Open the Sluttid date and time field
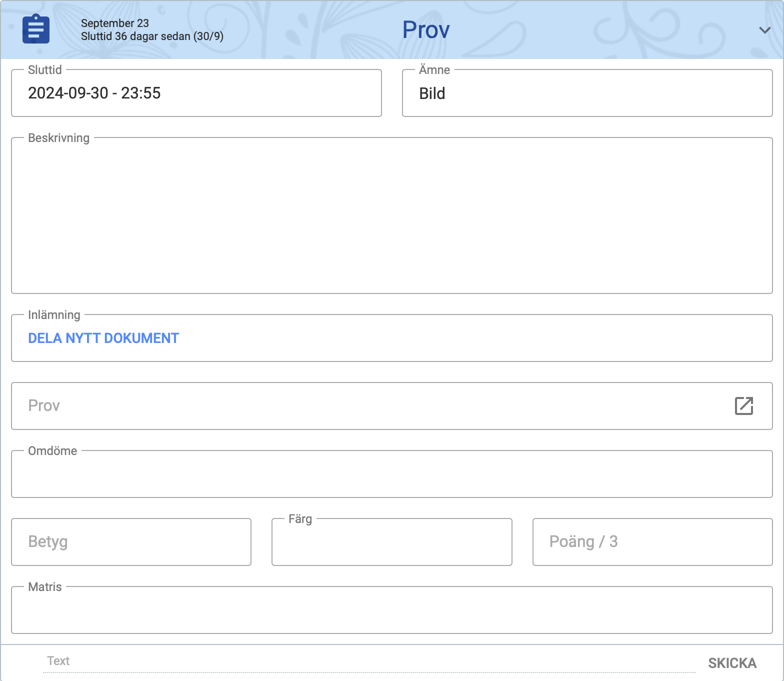The width and height of the screenshot is (784, 681). pyautogui.click(x=196, y=93)
